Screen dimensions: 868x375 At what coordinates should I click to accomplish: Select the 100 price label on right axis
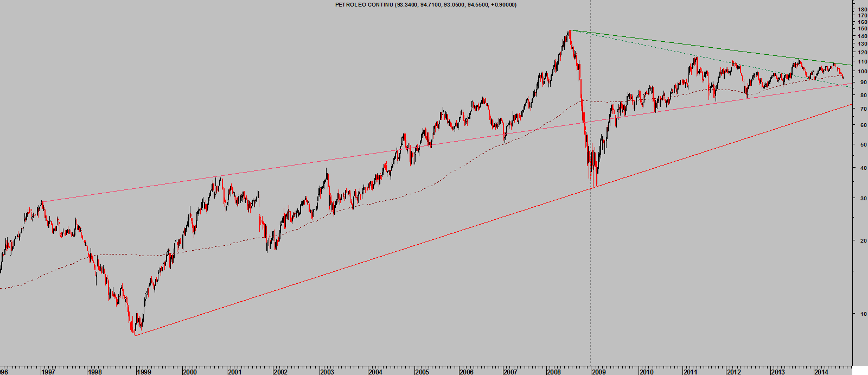point(859,72)
